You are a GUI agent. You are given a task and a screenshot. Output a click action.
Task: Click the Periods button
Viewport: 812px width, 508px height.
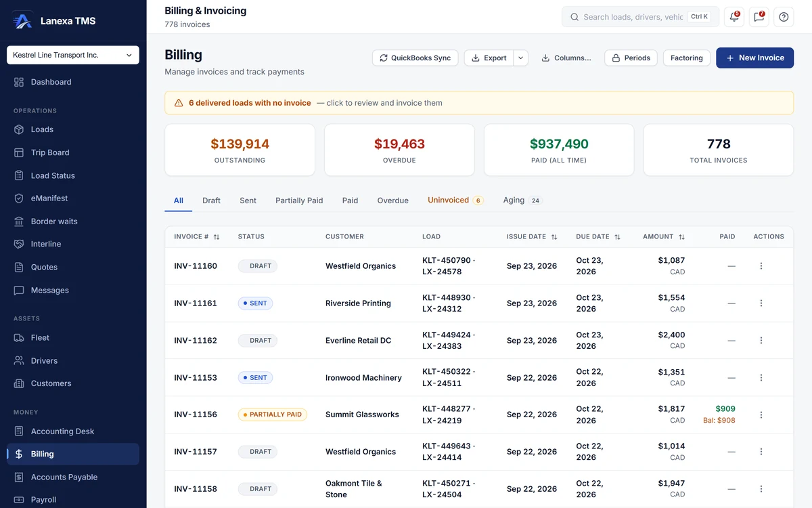pos(631,58)
